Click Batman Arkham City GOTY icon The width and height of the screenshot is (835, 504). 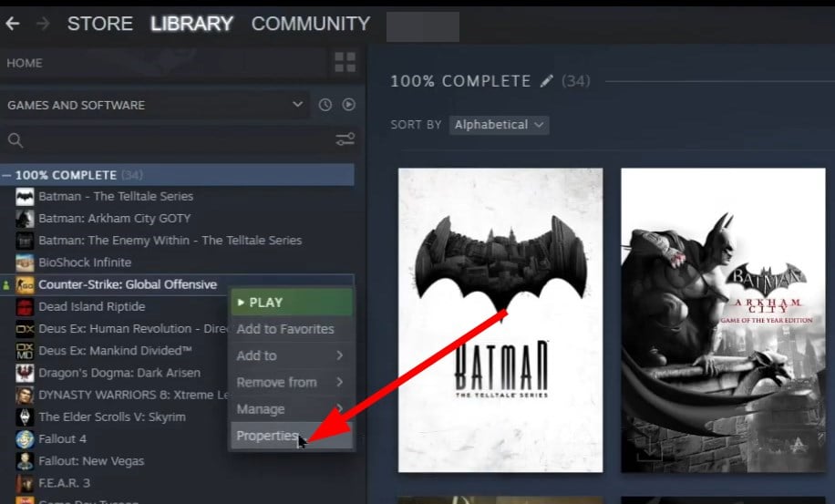tap(25, 219)
